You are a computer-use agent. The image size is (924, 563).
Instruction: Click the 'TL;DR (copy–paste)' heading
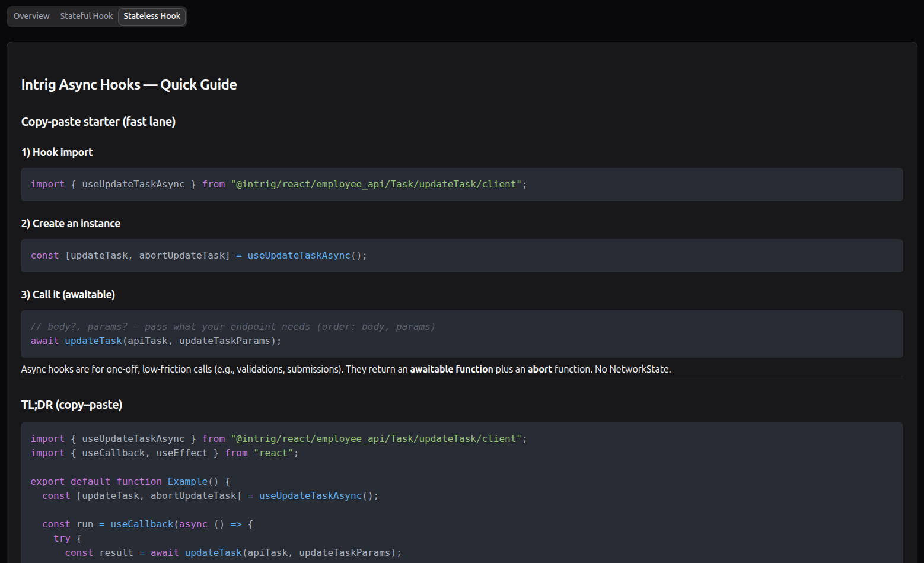click(x=71, y=405)
